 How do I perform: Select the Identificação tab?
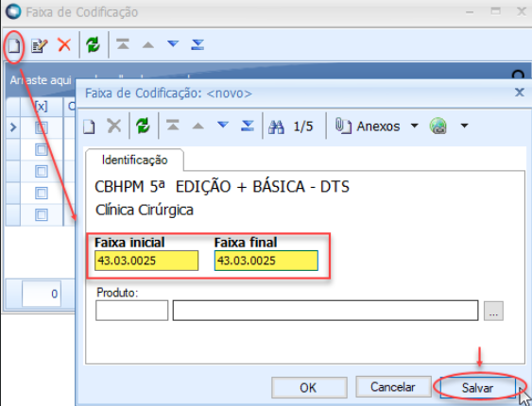point(135,160)
